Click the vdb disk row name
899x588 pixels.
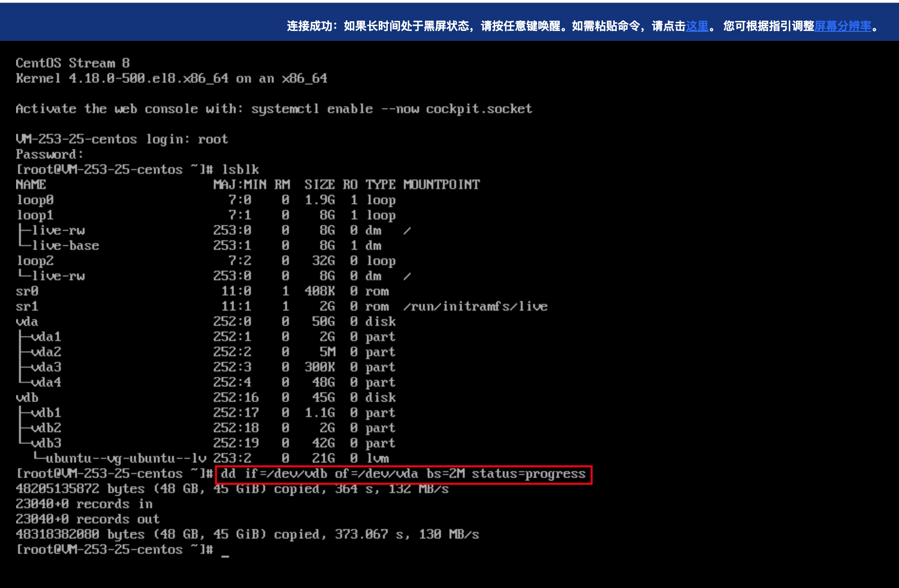(x=27, y=398)
